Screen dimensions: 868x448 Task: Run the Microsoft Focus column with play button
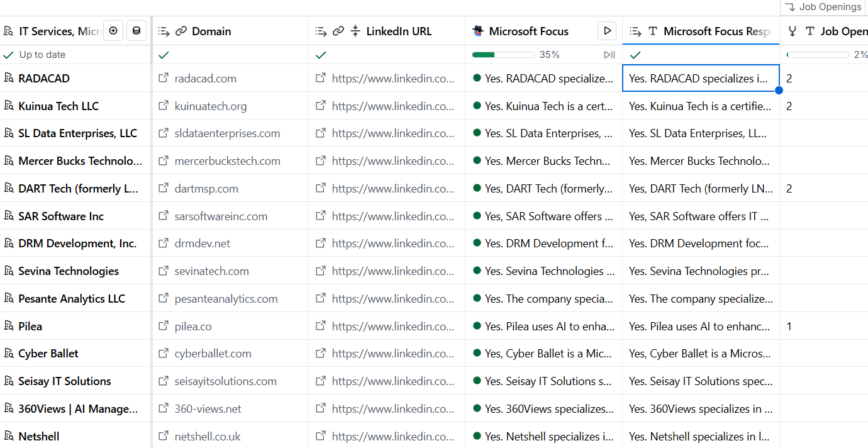[606, 31]
